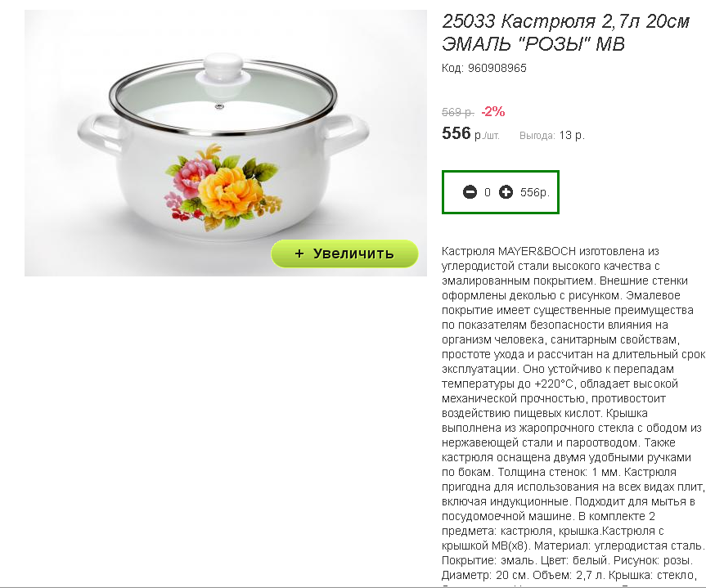Click the Выгода: 13 р. savings text
The width and height of the screenshot is (706, 588).
pyautogui.click(x=551, y=136)
